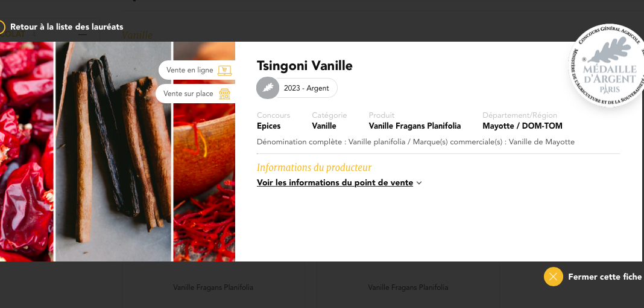Select the Vente en ligne tag
Viewport: 644px width, 308px height.
coord(197,70)
